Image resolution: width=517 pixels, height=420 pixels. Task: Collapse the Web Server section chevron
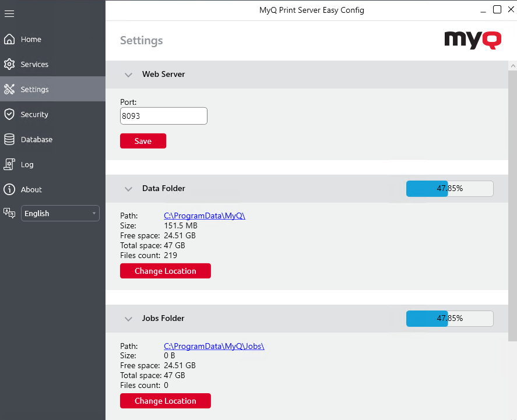(x=129, y=75)
